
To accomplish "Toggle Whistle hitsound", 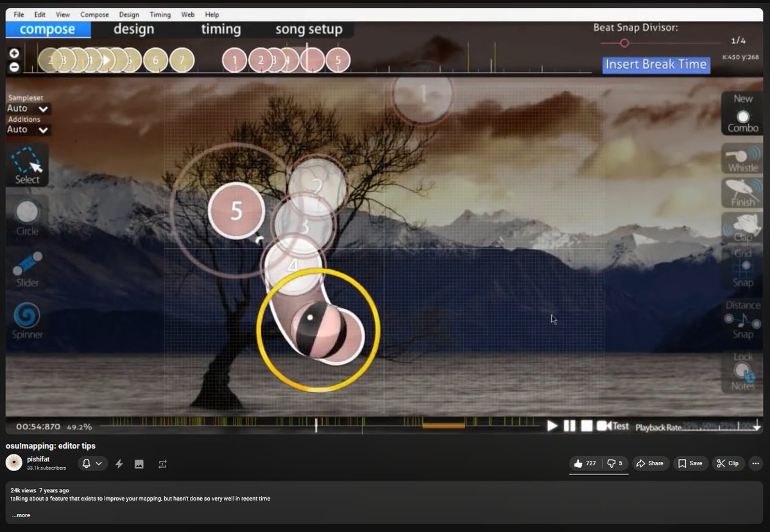I will (742, 159).
